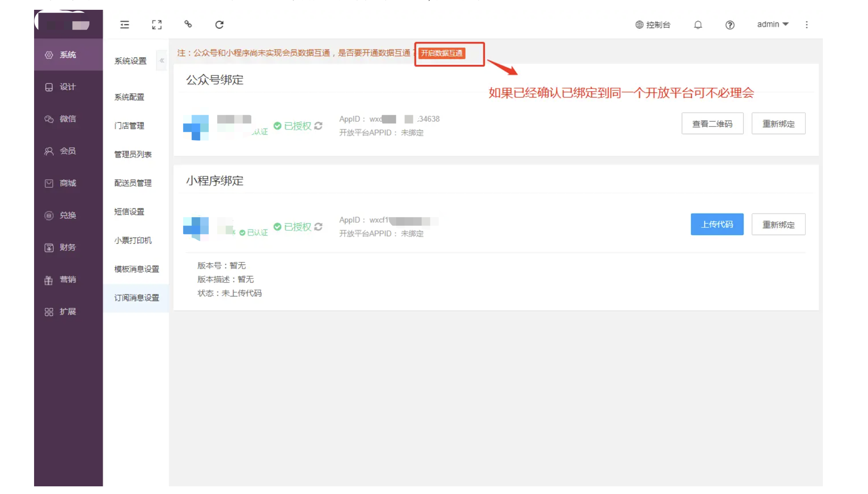Click the 版本描述：暂无 text

point(225,279)
